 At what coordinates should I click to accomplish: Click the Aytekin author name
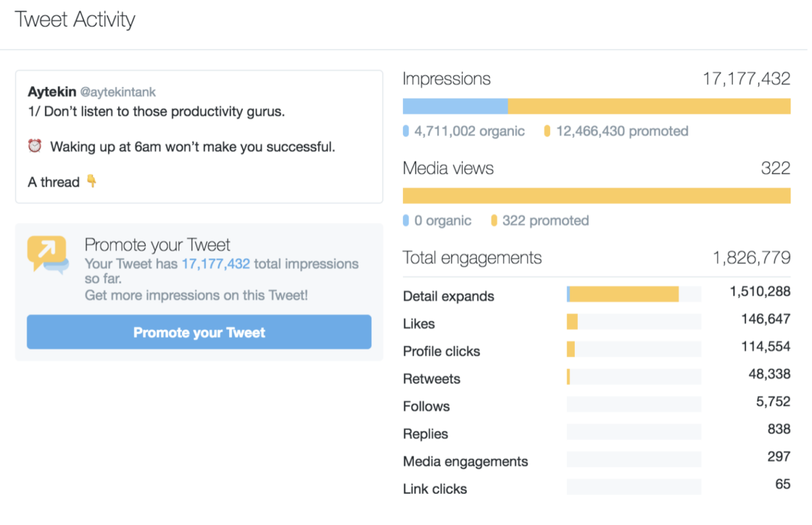[52, 93]
